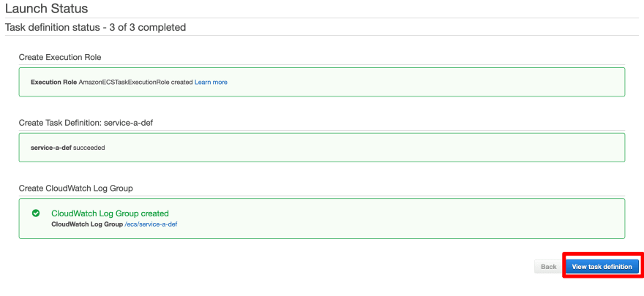Select the 'CloudWatch Log Group created' message
The image size is (644, 296).
110,213
